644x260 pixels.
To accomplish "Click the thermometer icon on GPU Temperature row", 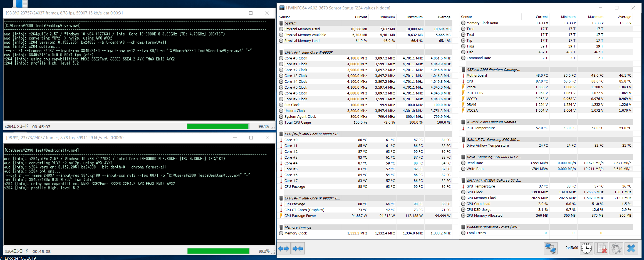I will click(463, 186).
